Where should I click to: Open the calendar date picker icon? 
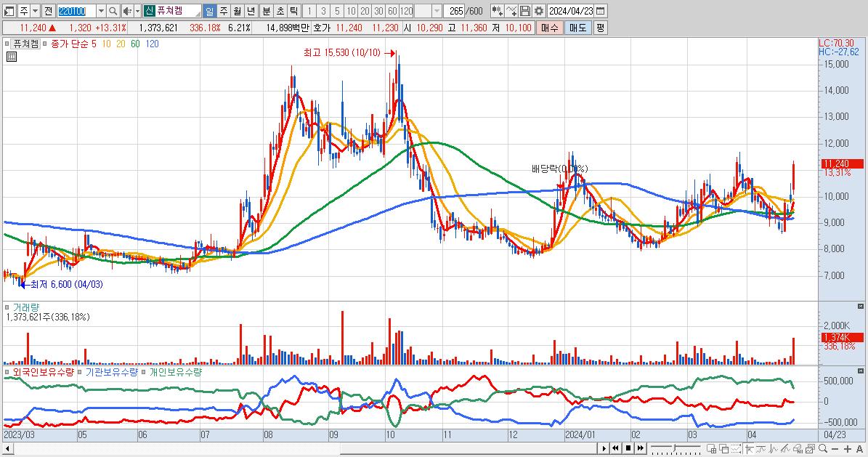601,10
